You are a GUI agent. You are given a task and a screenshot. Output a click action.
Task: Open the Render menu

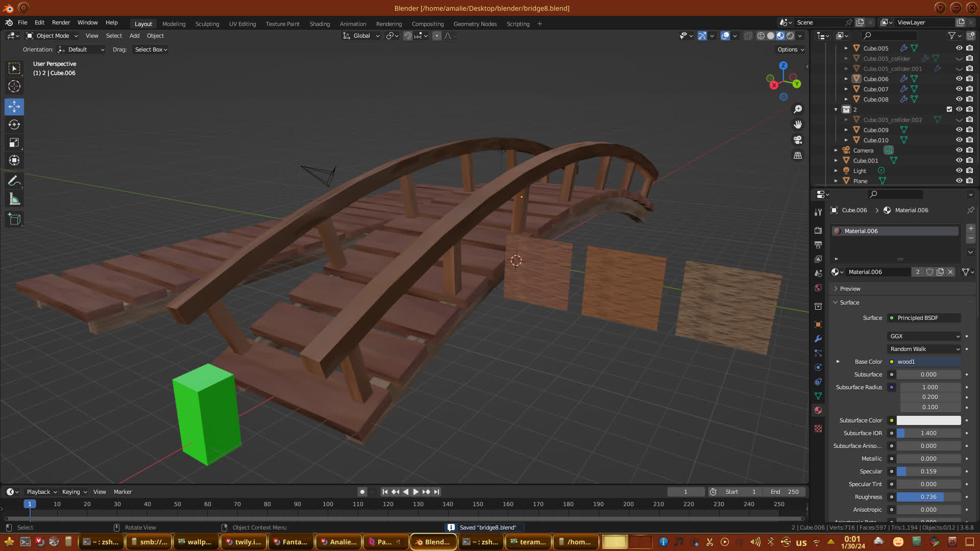click(x=61, y=22)
